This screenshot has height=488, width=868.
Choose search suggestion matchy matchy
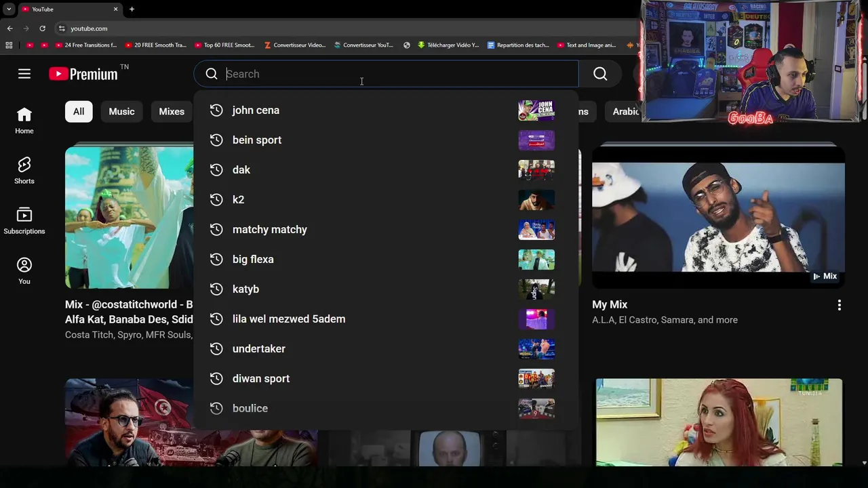[386, 229]
